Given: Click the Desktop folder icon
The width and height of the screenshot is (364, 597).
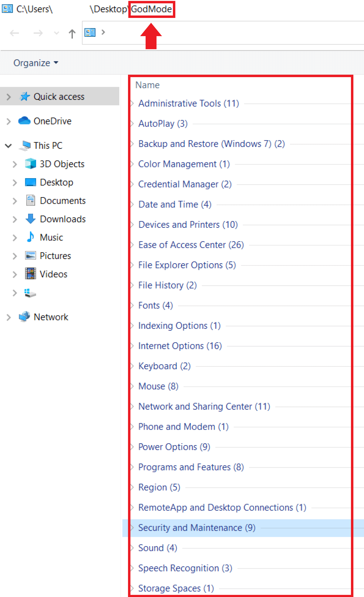Looking at the screenshot, I should (x=30, y=182).
